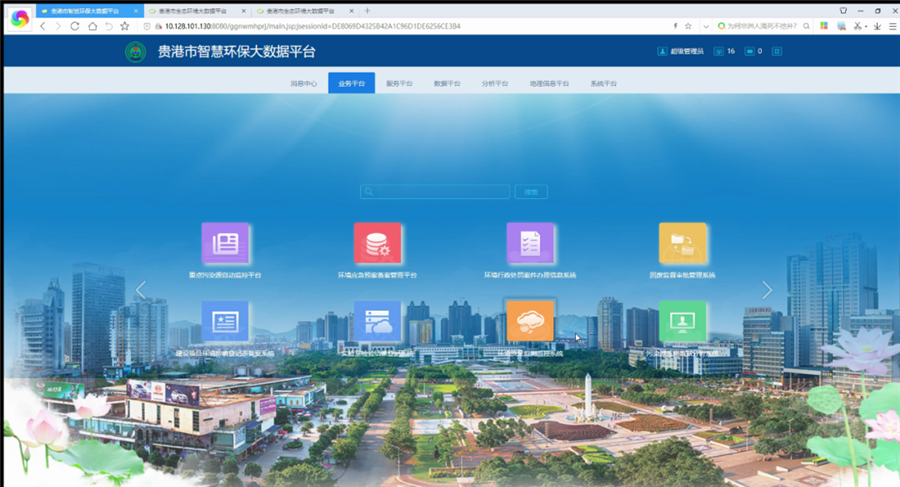The width and height of the screenshot is (900, 487).
Task: Switch to the 消息中心 tab
Action: pos(303,84)
